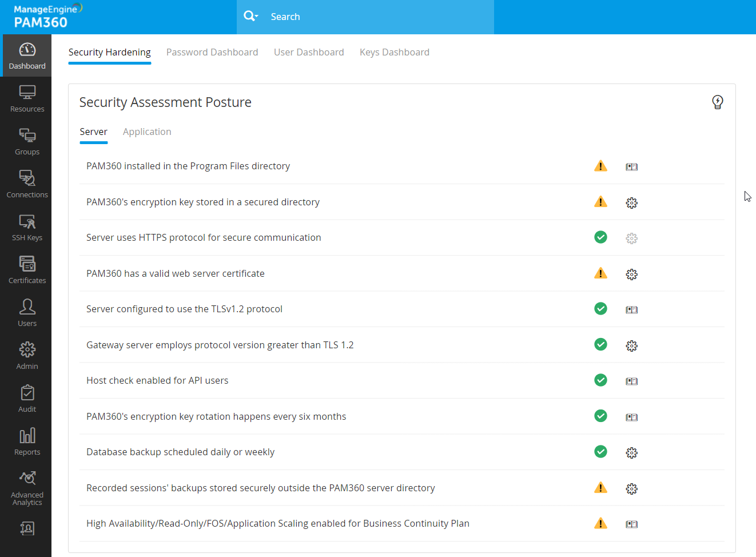Expand the search filter dropdown arrow
Screen dimensions: 756x557
257,17
